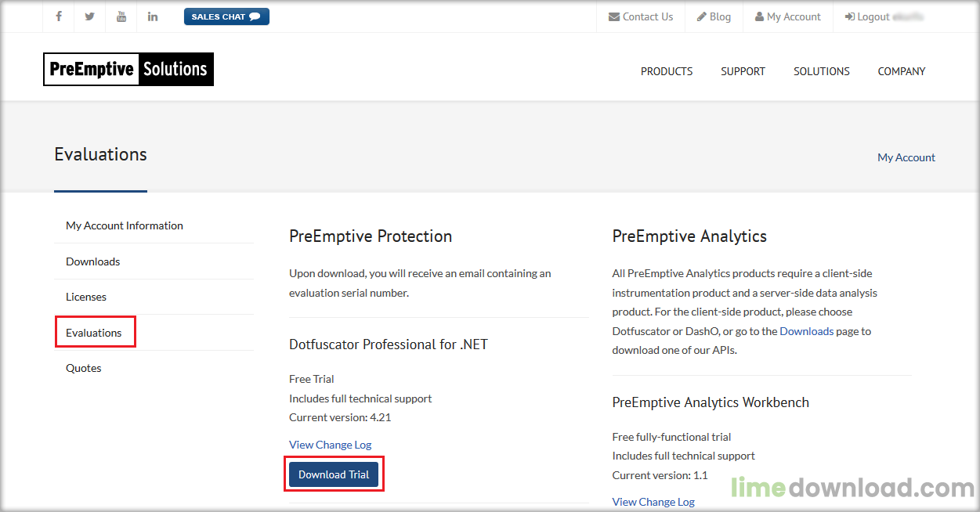Select My Account Information in sidebar
980x512 pixels.
pos(125,225)
